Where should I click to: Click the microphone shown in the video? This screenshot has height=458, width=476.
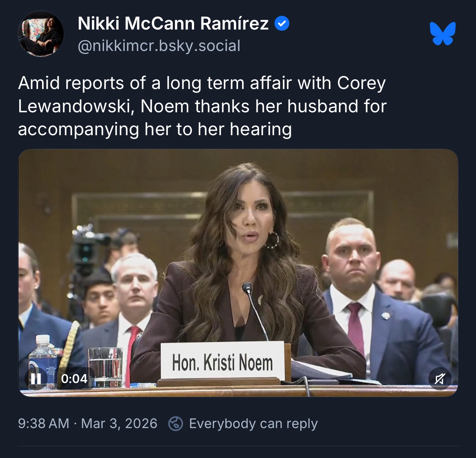coord(248,288)
